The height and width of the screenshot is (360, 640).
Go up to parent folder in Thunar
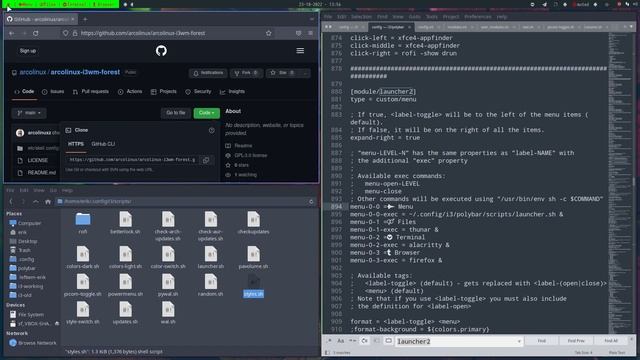click(36, 202)
